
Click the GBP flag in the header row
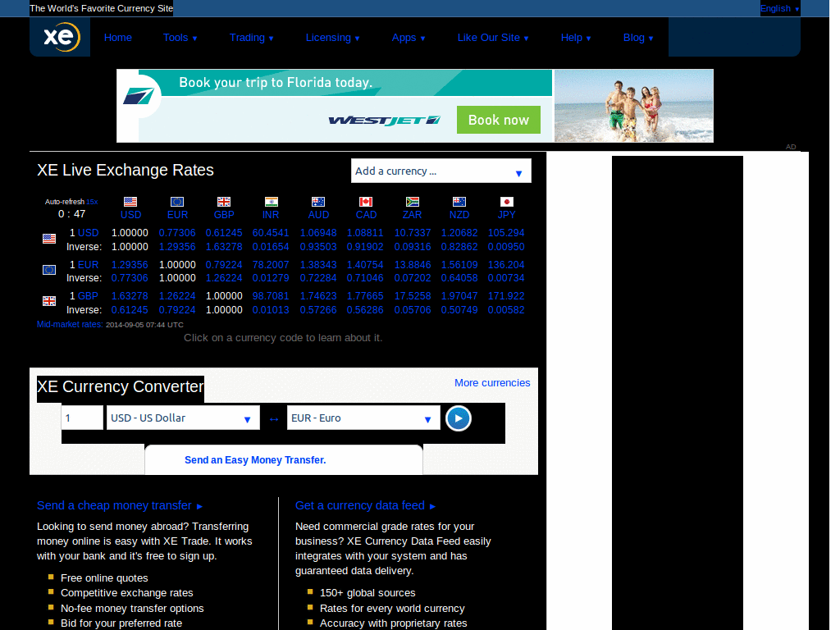(224, 202)
